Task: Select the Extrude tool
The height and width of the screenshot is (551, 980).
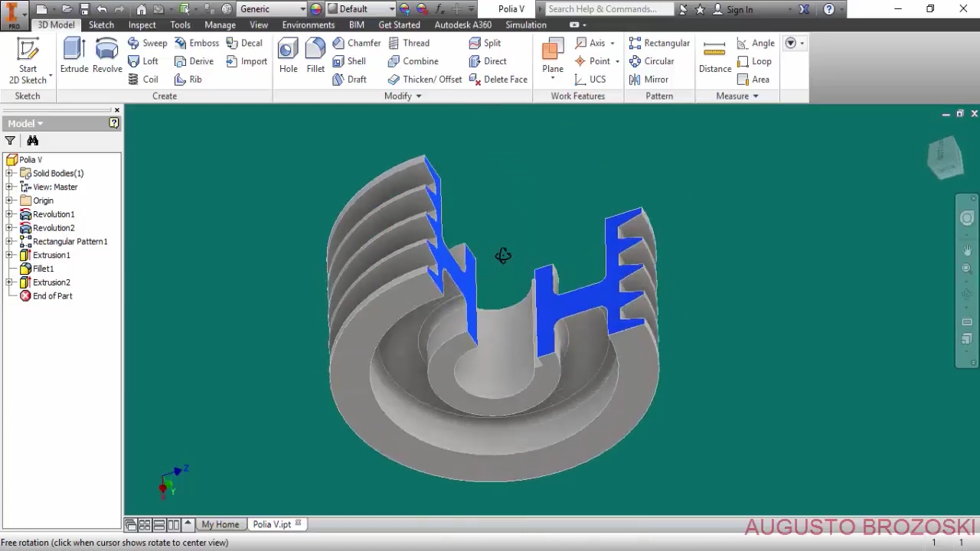Action: tap(74, 57)
